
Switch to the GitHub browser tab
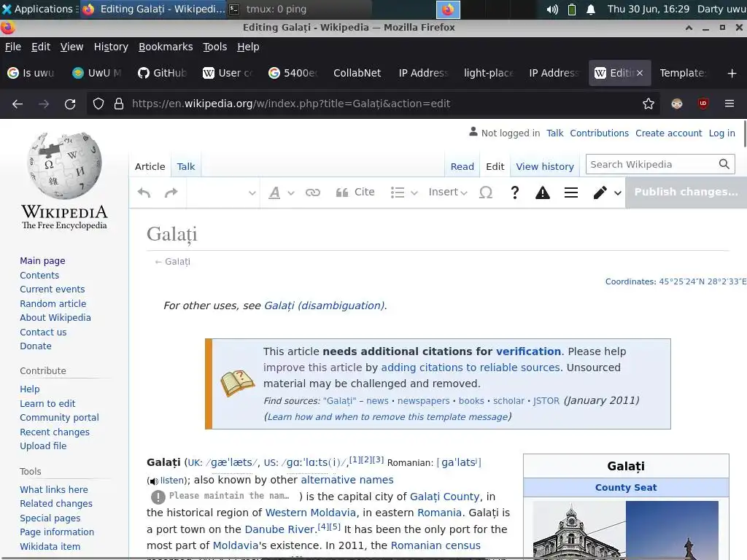162,73
